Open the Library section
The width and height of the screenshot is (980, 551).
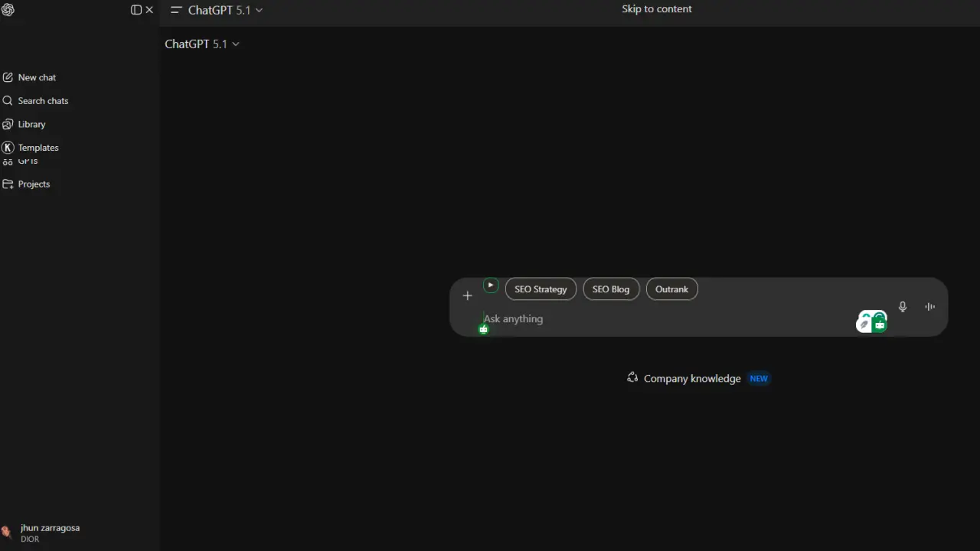coord(31,124)
